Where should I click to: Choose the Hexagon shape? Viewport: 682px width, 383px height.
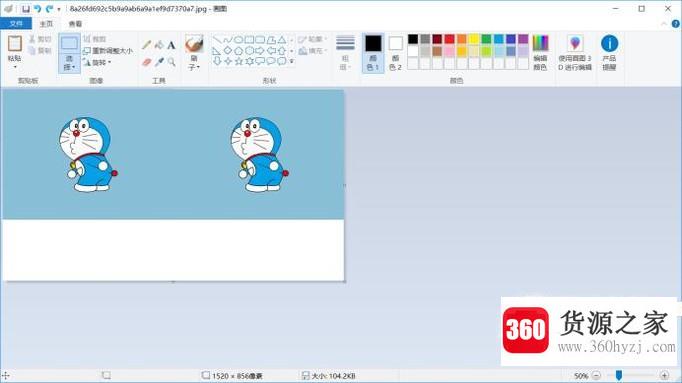coord(249,51)
